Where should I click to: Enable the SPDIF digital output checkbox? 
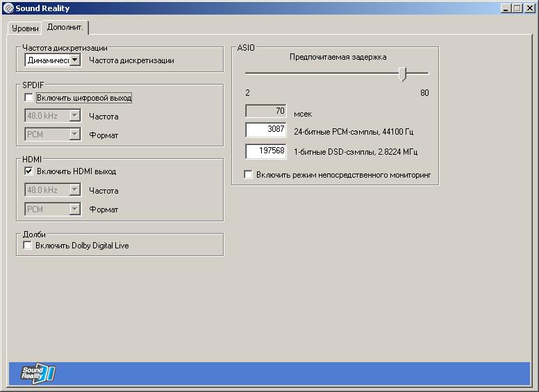(x=28, y=98)
